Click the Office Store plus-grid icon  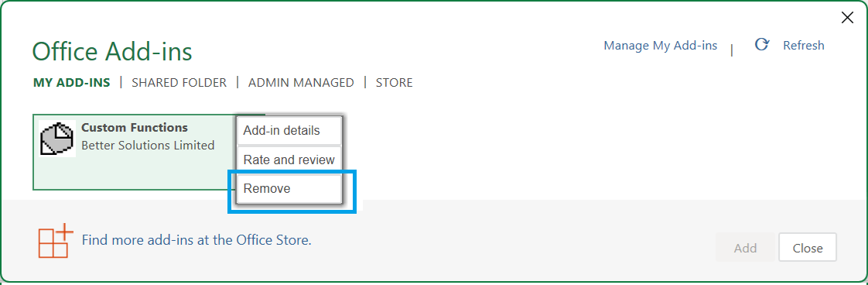[x=56, y=241]
